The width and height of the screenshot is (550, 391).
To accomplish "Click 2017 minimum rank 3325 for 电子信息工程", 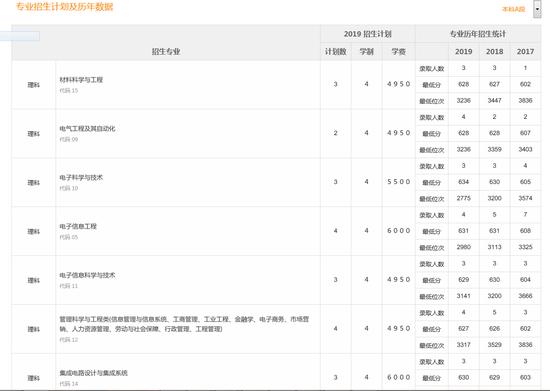I will [525, 247].
